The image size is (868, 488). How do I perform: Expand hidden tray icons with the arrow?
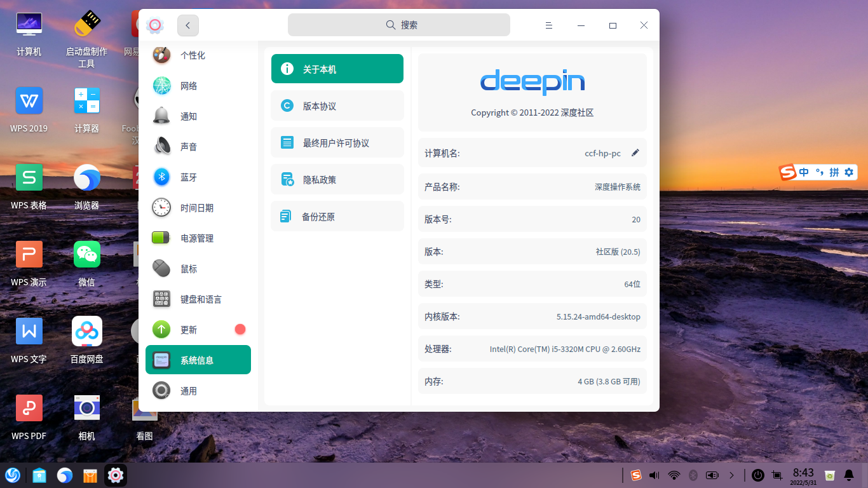pyautogui.click(x=732, y=475)
